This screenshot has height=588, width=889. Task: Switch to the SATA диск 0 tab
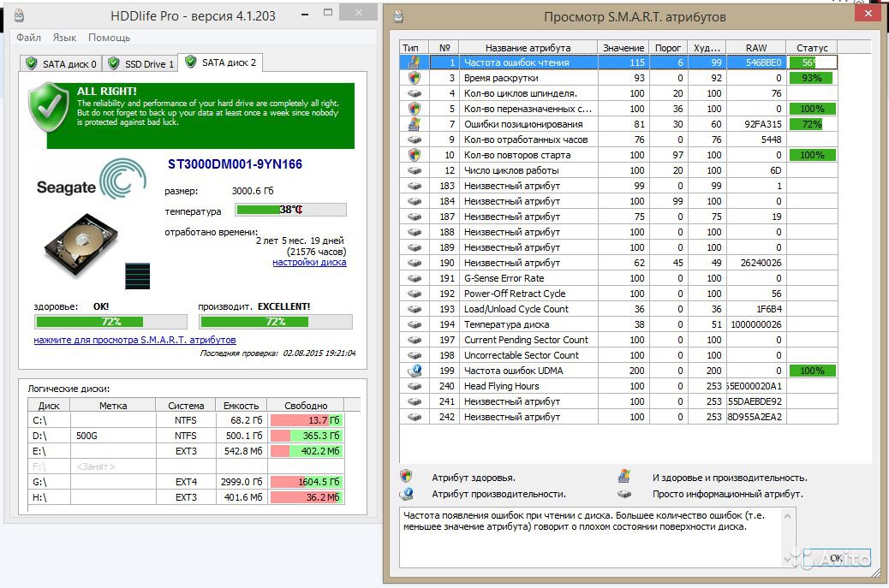[61, 64]
